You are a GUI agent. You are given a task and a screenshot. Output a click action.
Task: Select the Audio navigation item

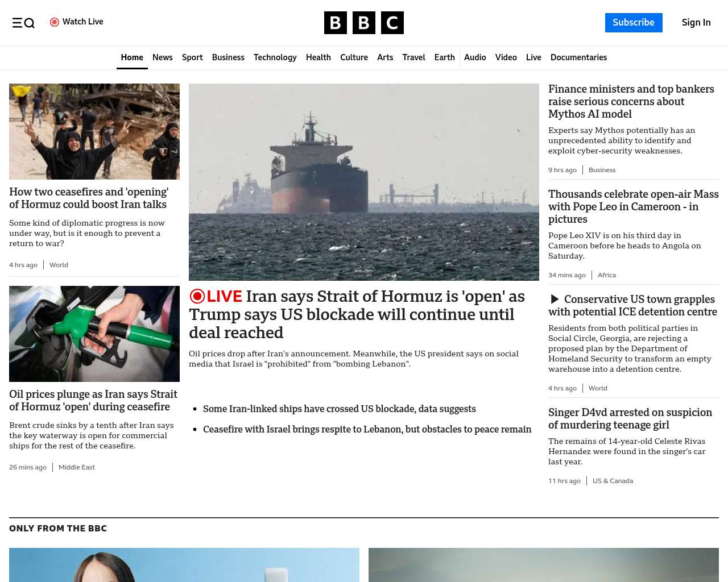tap(475, 57)
